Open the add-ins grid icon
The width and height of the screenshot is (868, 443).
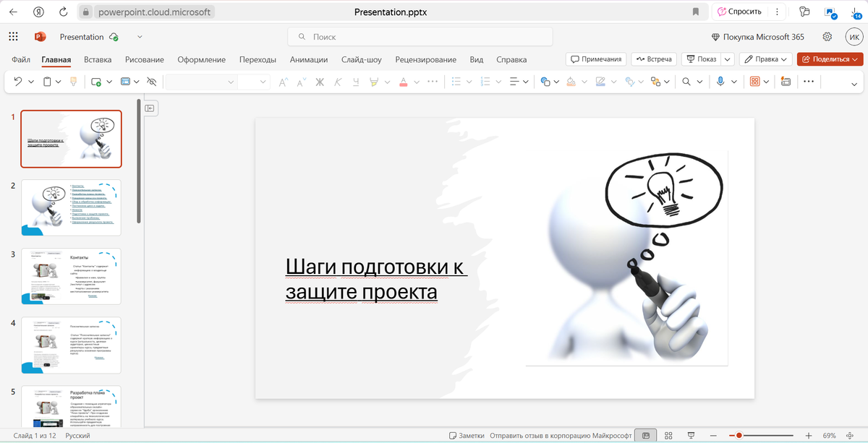pyautogui.click(x=755, y=82)
